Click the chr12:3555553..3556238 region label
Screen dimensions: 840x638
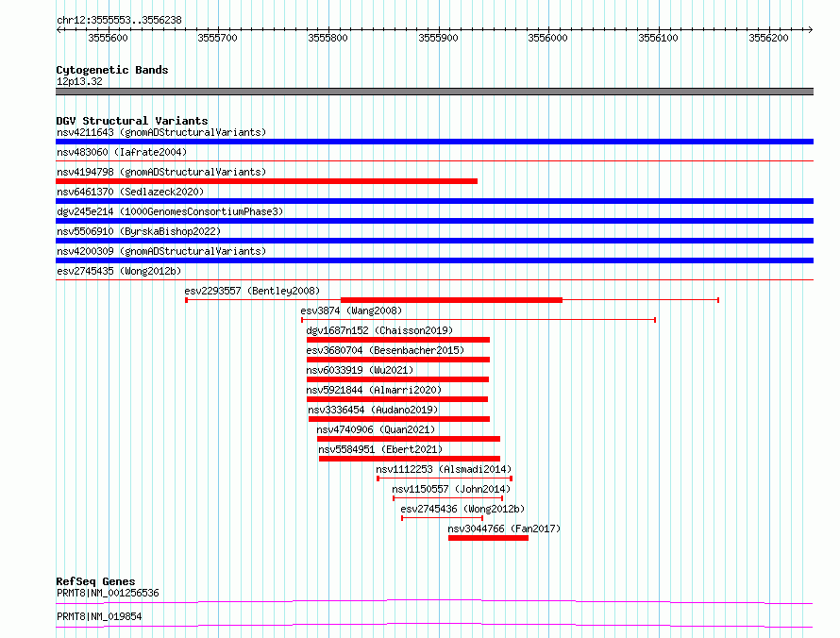click(x=119, y=20)
